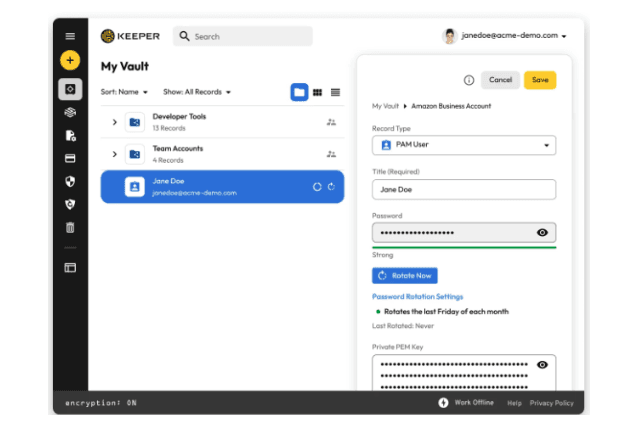This screenshot has width=638, height=426.
Task: Expand the Team Accounts folder
Action: (x=114, y=154)
